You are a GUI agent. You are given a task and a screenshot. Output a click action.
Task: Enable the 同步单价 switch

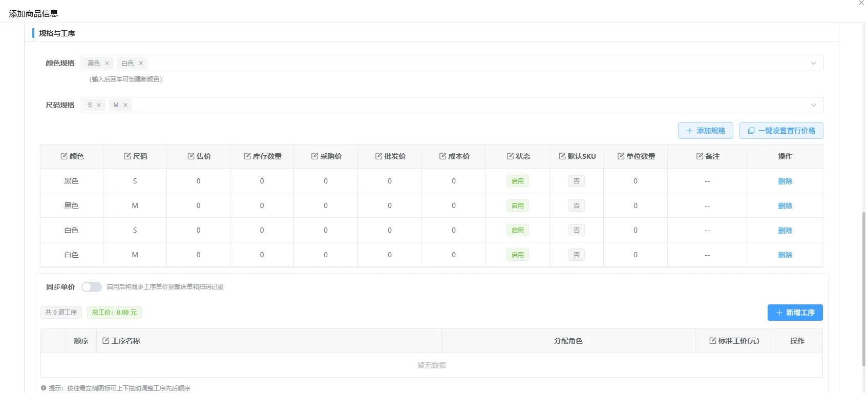pyautogui.click(x=92, y=287)
